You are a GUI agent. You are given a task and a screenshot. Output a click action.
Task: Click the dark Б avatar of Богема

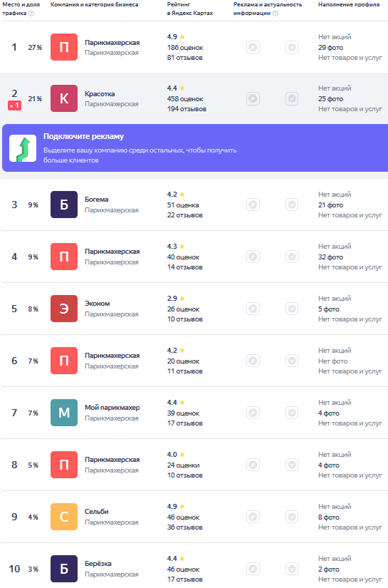pos(64,205)
